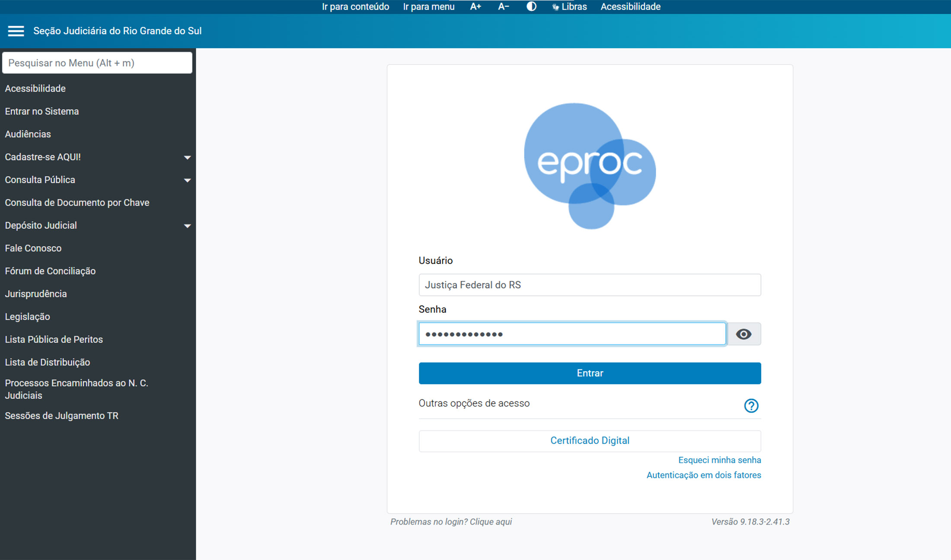Open Jurisprudência menu item
Viewport: 951px width, 560px height.
click(x=36, y=294)
